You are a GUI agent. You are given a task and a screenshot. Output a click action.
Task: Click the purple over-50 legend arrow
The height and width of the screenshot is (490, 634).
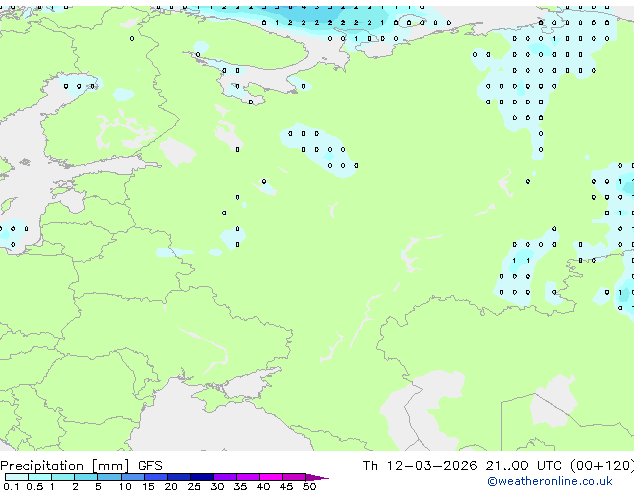tap(317, 477)
